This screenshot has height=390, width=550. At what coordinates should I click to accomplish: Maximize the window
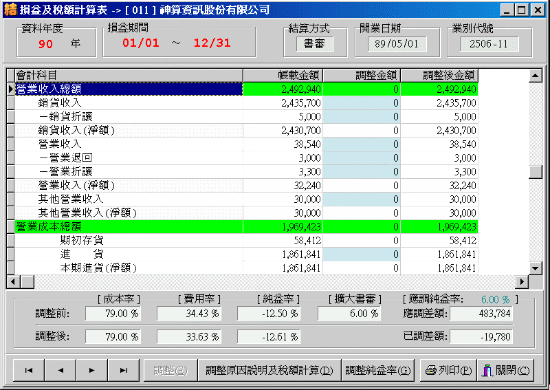coord(521,10)
